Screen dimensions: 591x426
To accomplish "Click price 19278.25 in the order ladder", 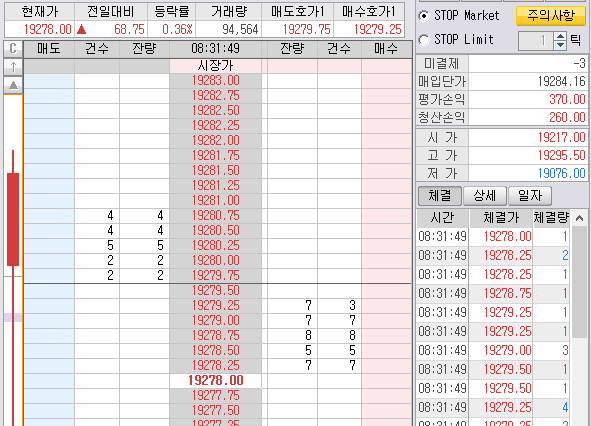I will click(x=215, y=365).
